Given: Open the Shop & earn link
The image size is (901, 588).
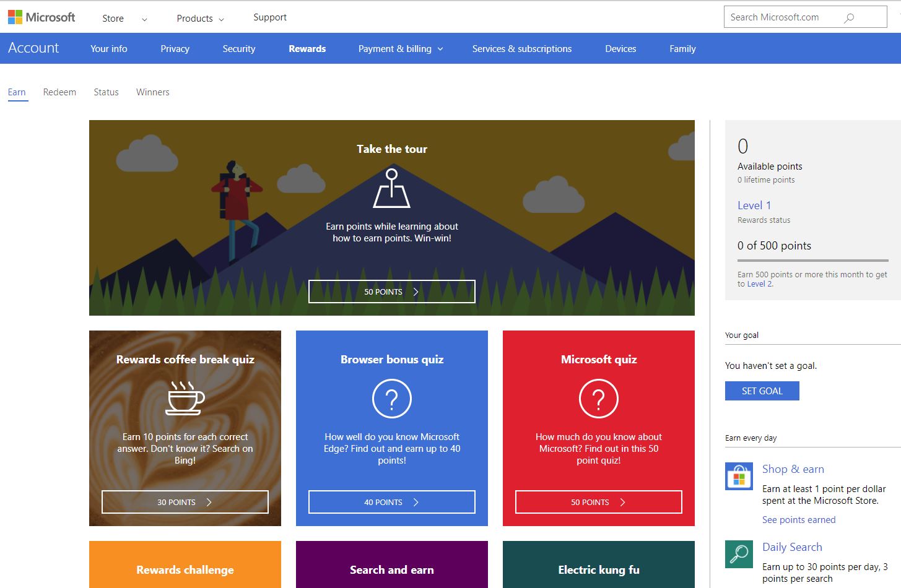Looking at the screenshot, I should click(x=793, y=469).
